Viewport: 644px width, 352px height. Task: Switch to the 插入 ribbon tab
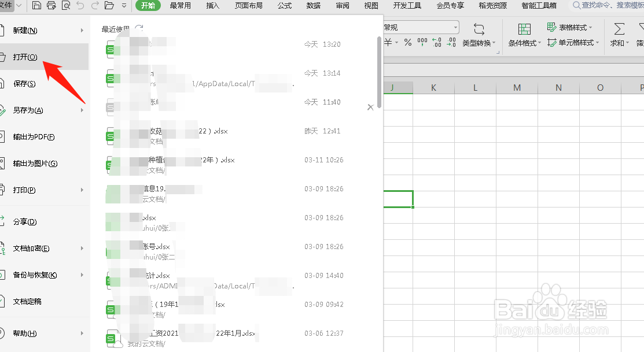(213, 6)
